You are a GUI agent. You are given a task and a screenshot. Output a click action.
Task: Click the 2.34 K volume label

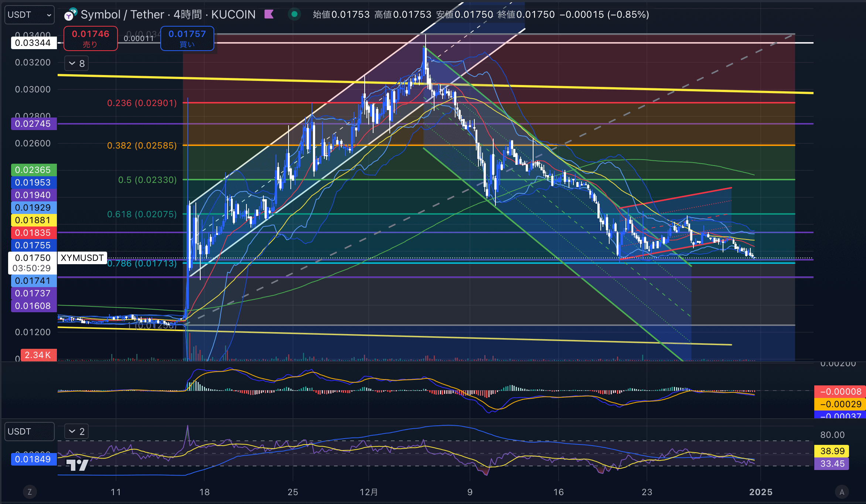tap(38, 355)
